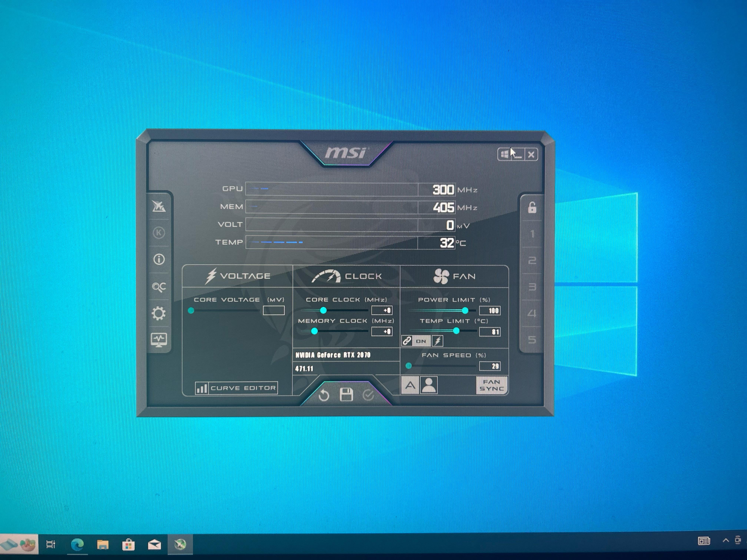Viewport: 747px width, 560px height.
Task: Select the Fan section header
Action: point(454,276)
